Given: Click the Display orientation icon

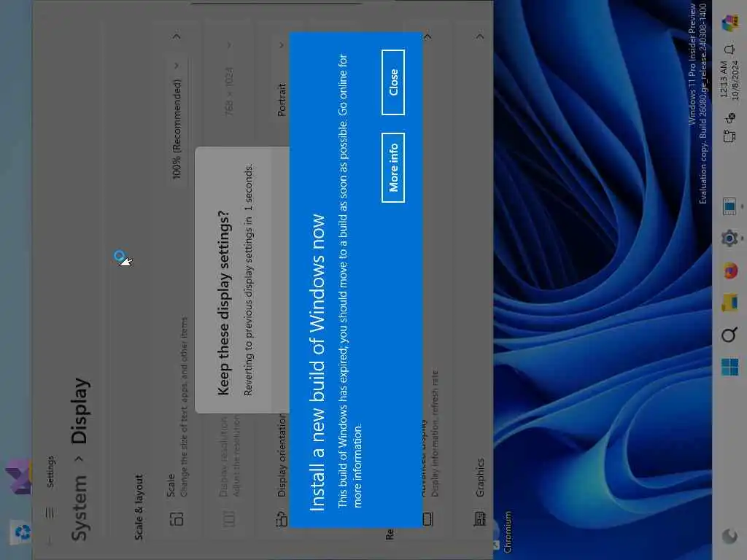Looking at the screenshot, I should (x=282, y=518).
